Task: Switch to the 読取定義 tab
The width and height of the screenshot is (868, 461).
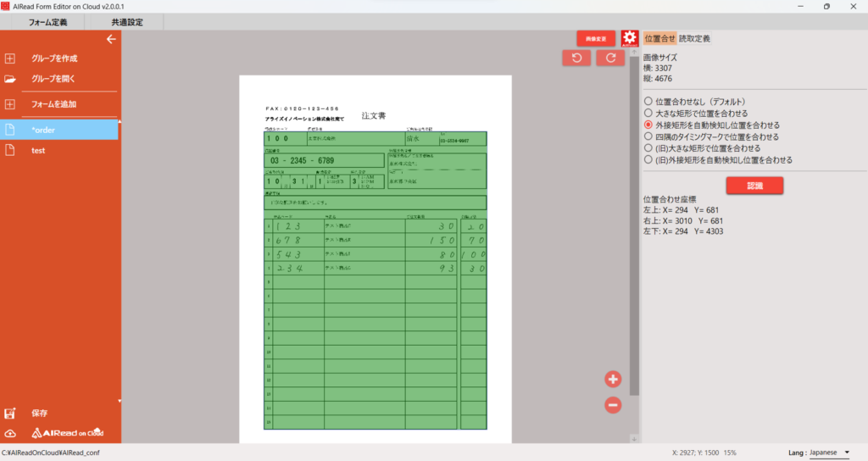Action: 694,38
